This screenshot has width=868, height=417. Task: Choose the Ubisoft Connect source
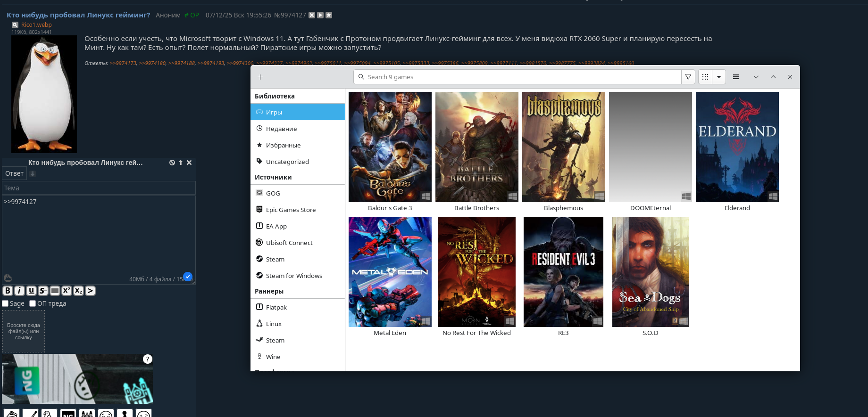click(x=298, y=243)
